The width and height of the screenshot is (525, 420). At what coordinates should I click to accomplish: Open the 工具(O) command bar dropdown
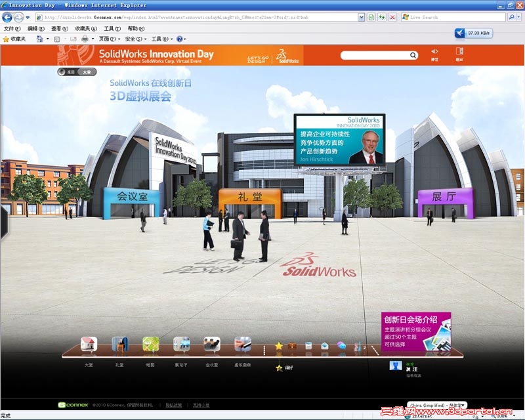tap(162, 39)
